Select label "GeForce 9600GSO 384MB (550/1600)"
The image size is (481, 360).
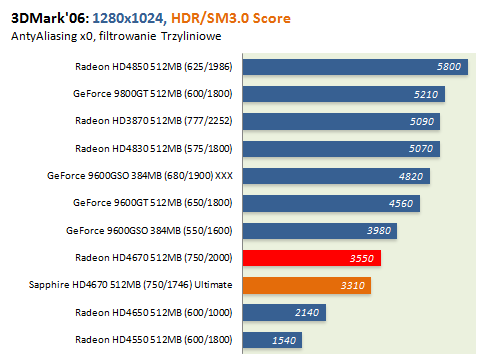point(149,231)
